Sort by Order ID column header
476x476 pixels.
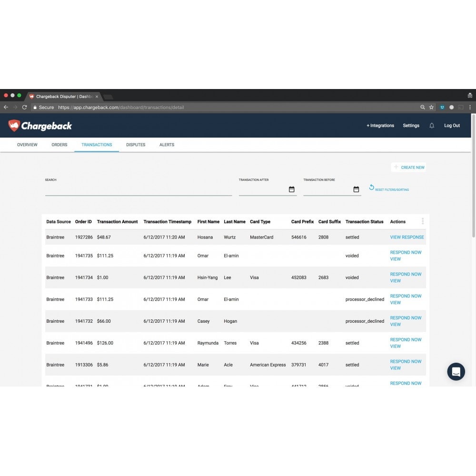[83, 222]
